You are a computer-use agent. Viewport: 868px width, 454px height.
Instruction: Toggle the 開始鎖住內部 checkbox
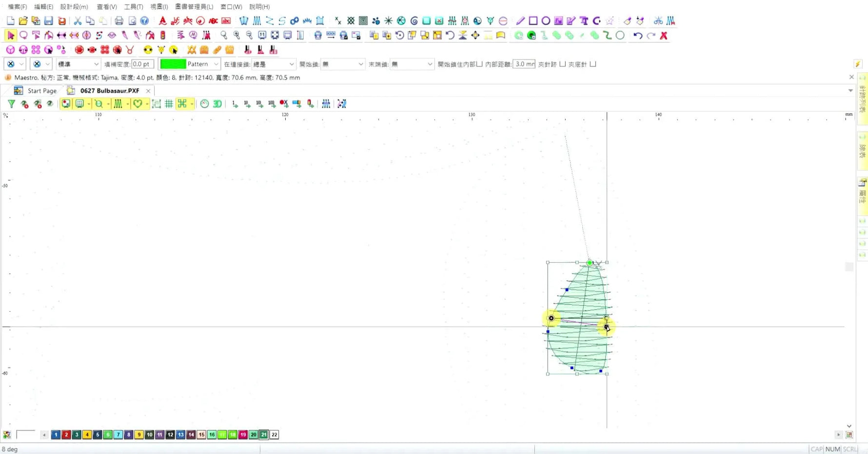[x=479, y=64]
